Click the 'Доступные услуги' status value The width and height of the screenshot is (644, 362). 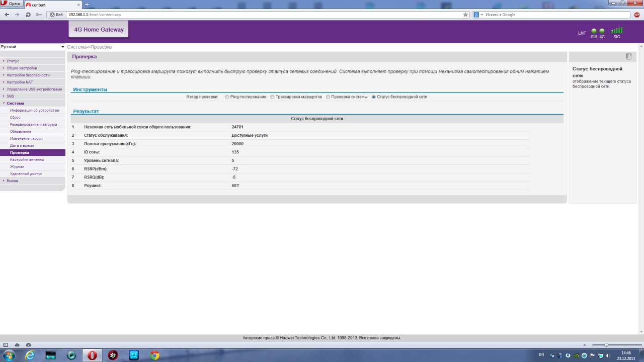[x=250, y=135]
